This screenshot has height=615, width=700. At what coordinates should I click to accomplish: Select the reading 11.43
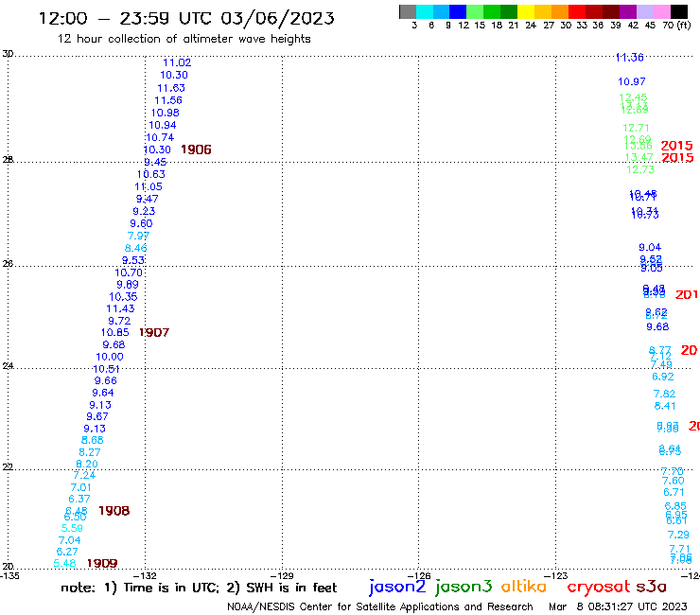coord(120,308)
